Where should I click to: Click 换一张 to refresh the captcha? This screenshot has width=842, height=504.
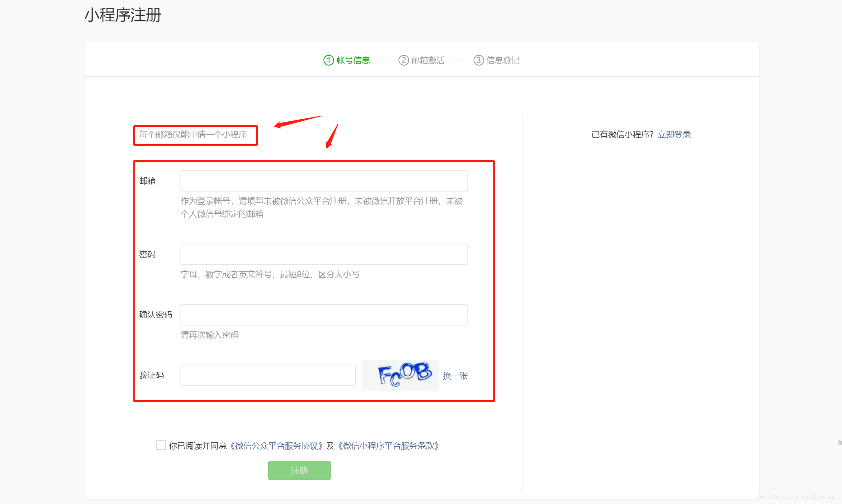(455, 376)
